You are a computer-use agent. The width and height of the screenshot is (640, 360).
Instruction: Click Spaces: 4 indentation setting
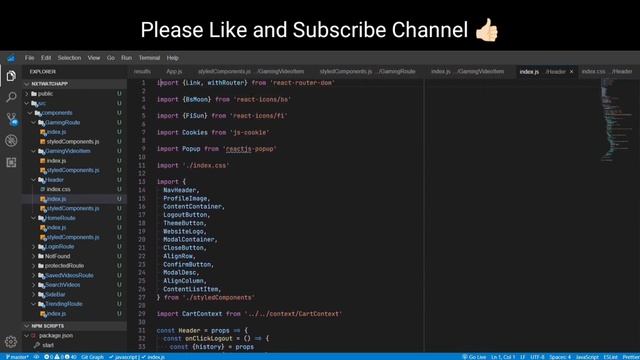[560, 357]
